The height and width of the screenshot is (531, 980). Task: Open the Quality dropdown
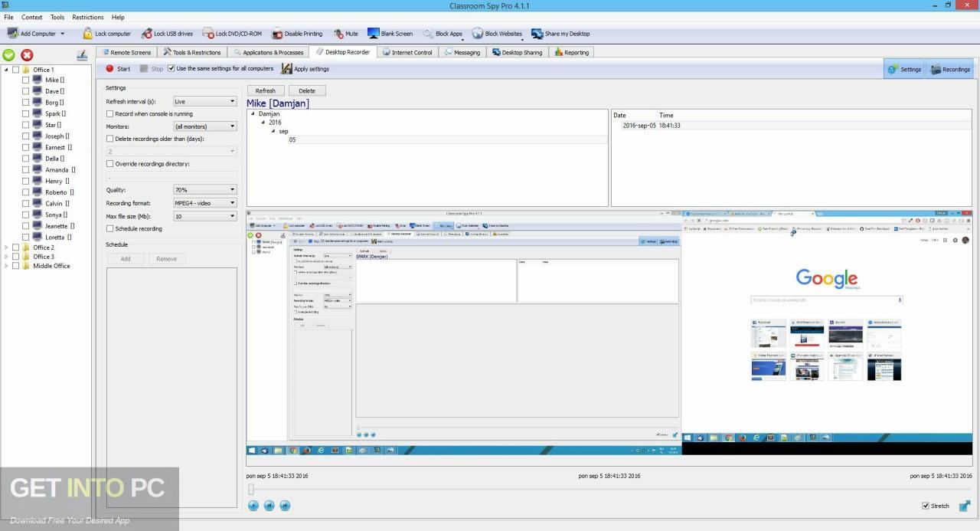[x=205, y=189]
